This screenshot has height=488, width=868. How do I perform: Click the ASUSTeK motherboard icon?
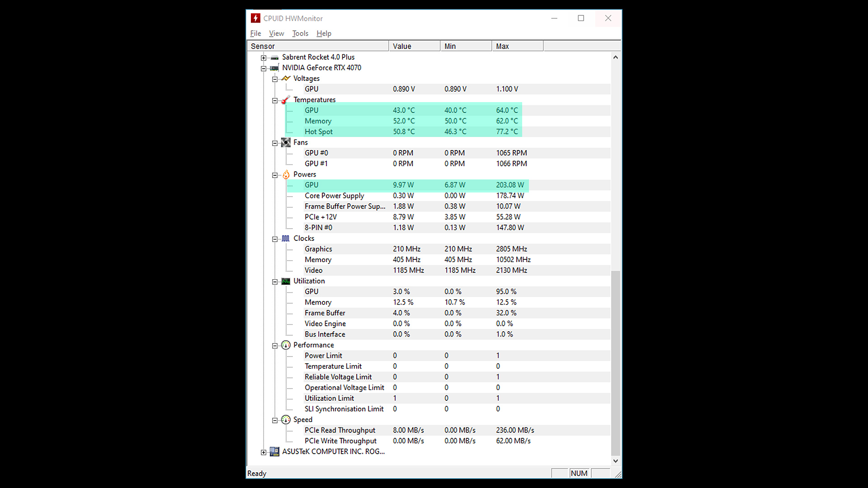click(274, 451)
